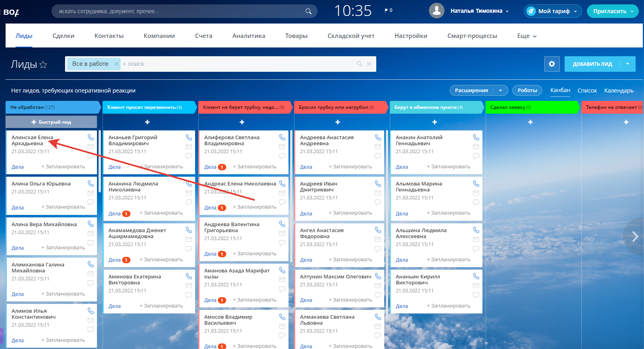Email Андреева Анастасия Андреевна via envelope icon
The width and height of the screenshot is (644, 349).
pyautogui.click(x=378, y=147)
